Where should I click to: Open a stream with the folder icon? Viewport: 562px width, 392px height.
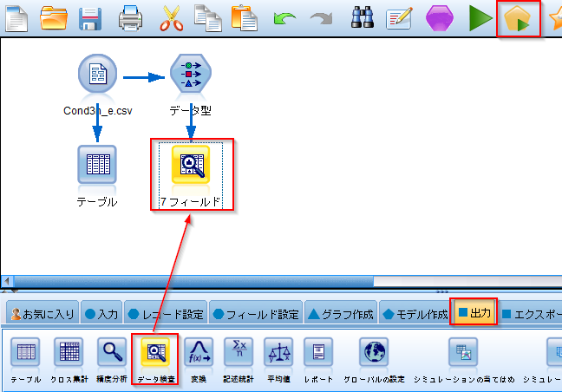click(54, 18)
